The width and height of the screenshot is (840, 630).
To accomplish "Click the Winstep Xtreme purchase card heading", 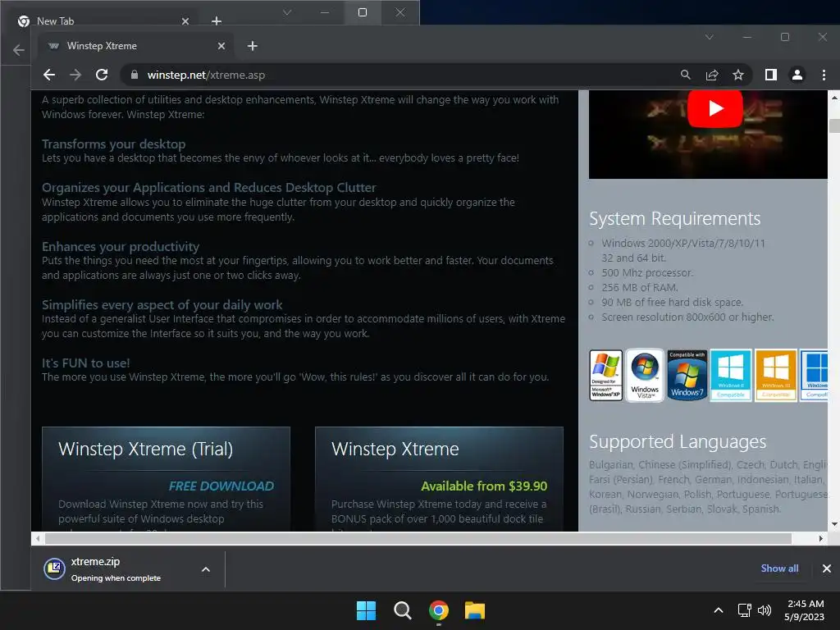I will point(395,449).
